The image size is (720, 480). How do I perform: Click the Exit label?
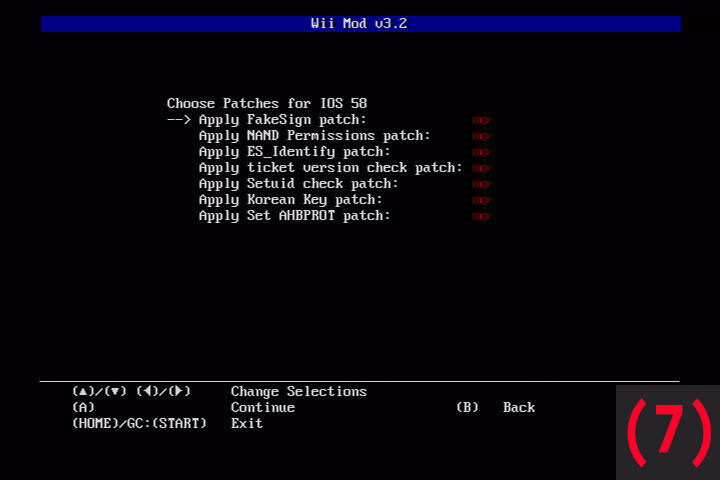247,424
